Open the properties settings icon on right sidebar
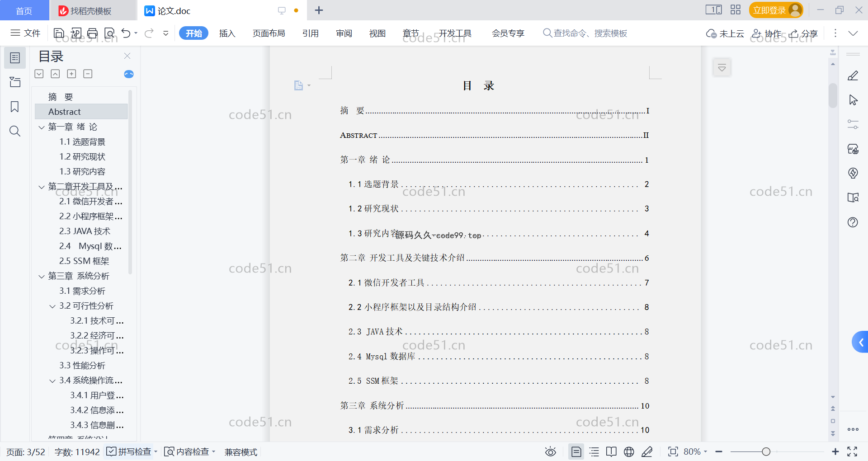The width and height of the screenshot is (868, 461). 853,124
